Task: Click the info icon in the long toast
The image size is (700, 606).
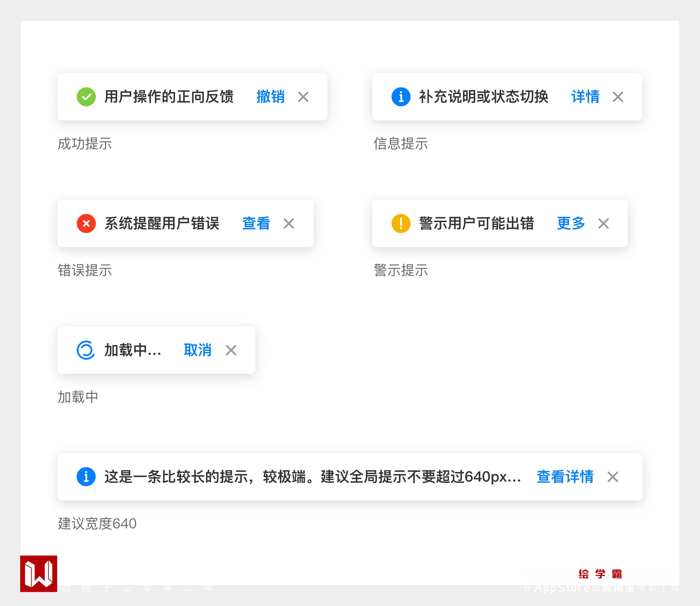Action: [x=86, y=477]
